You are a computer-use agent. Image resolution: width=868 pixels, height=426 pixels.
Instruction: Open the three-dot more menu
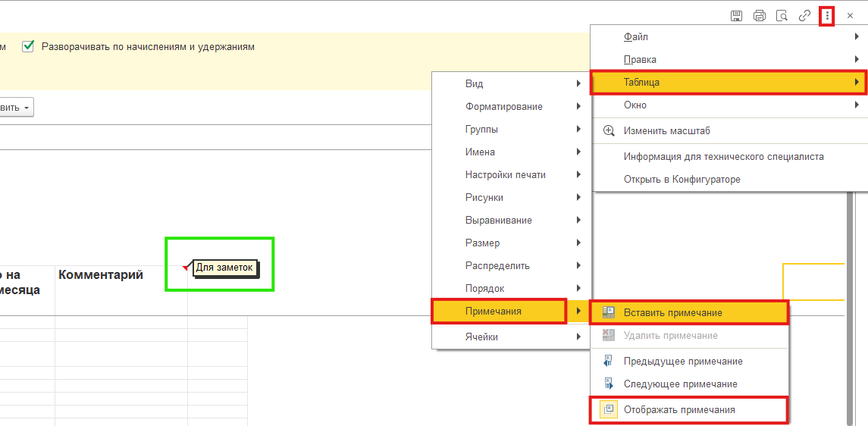[x=827, y=16]
